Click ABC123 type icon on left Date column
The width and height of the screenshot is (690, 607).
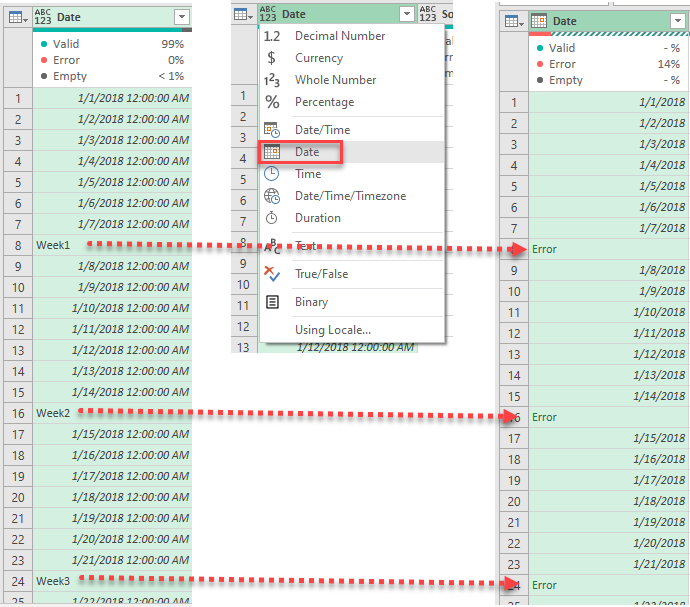coord(43,17)
